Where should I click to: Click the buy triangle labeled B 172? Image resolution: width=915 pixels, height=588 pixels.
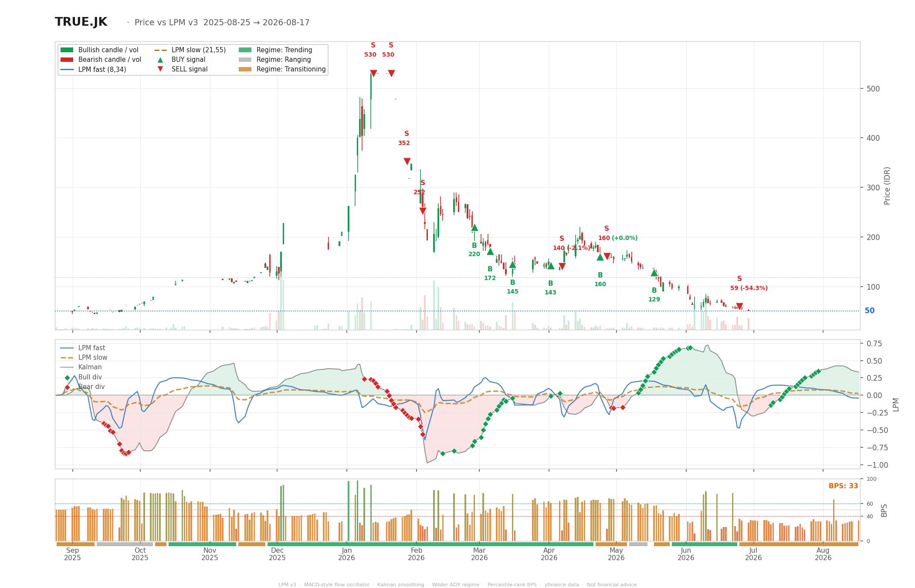[490, 251]
